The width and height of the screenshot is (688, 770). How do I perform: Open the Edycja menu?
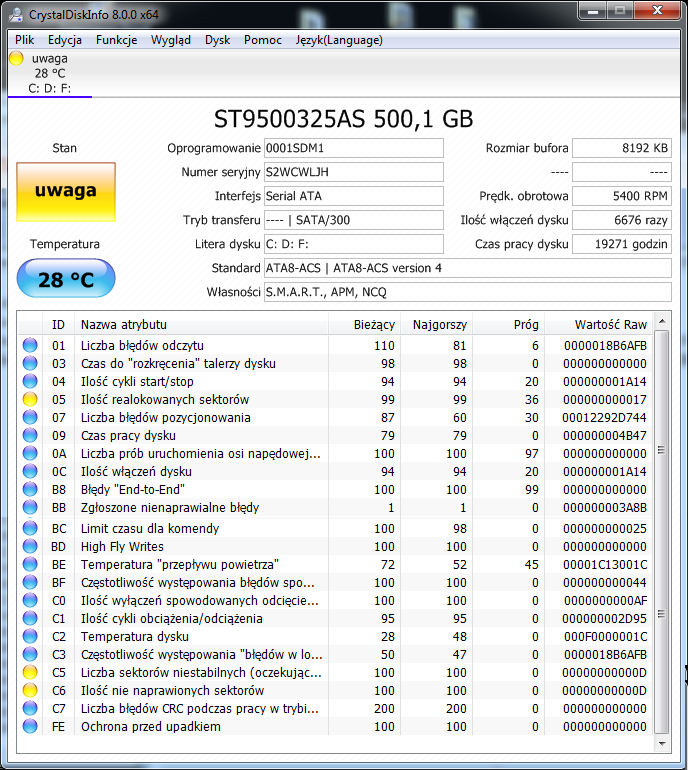point(65,40)
